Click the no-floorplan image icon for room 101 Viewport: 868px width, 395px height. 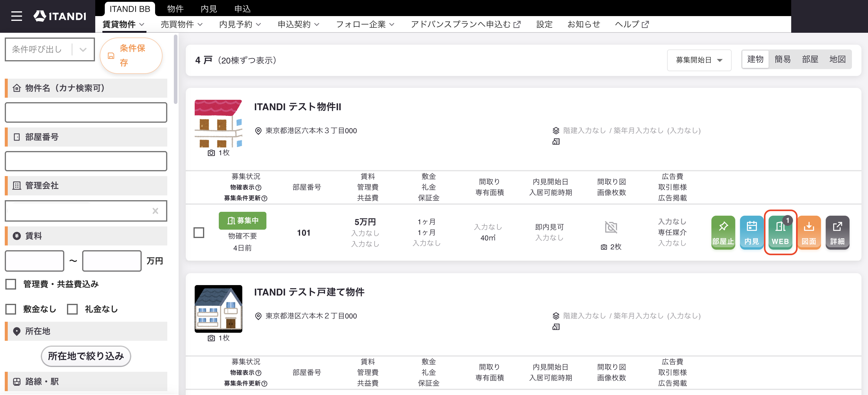(611, 227)
